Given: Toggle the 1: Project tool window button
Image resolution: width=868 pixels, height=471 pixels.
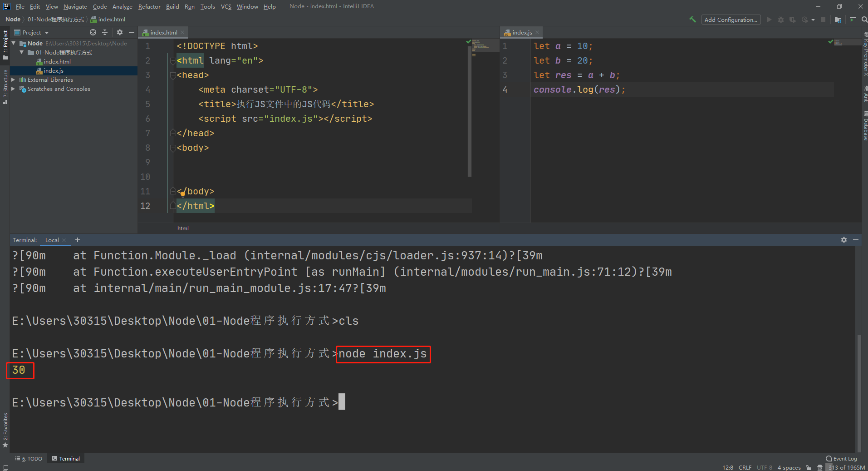Looking at the screenshot, I should pos(5,45).
